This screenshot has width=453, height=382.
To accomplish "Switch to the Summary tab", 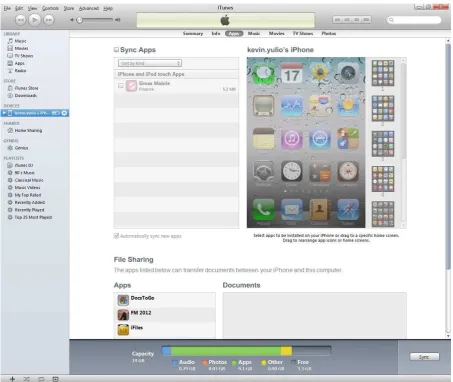I will click(x=193, y=33).
